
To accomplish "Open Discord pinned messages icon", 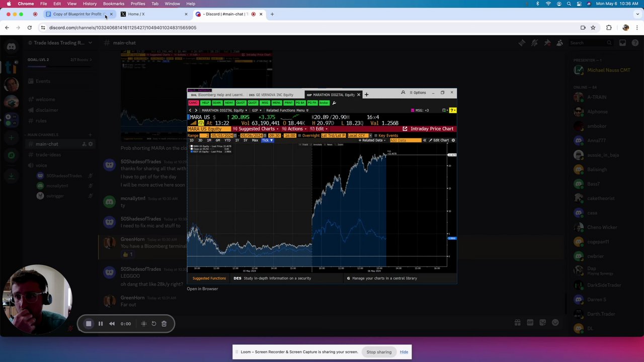I will [x=547, y=43].
